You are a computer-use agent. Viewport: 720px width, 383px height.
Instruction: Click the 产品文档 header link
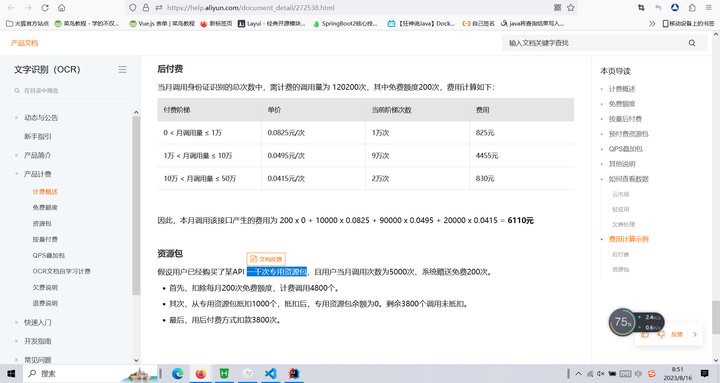click(x=25, y=43)
